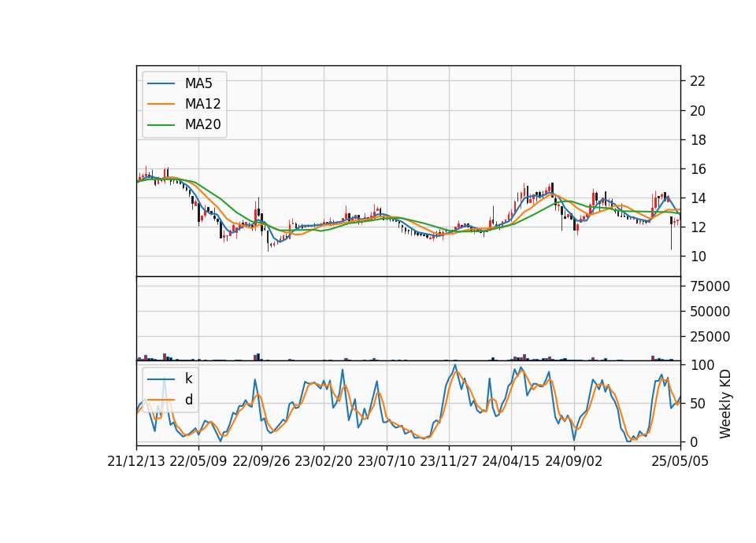Click the KD axis value 50

pyautogui.click(x=698, y=404)
